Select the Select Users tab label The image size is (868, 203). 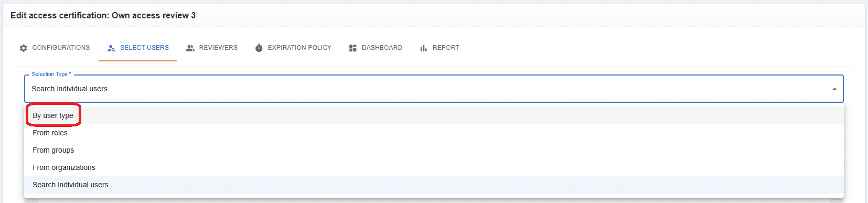pos(144,48)
